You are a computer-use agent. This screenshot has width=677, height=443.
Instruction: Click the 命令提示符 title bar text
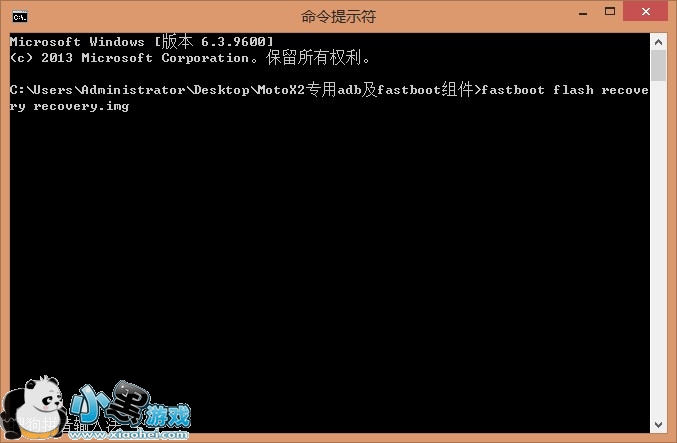point(338,16)
